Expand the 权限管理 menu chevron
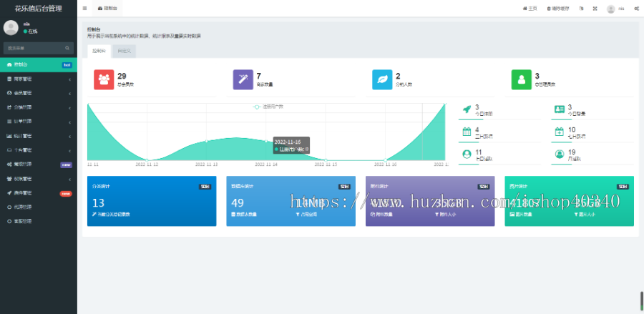 [70, 180]
